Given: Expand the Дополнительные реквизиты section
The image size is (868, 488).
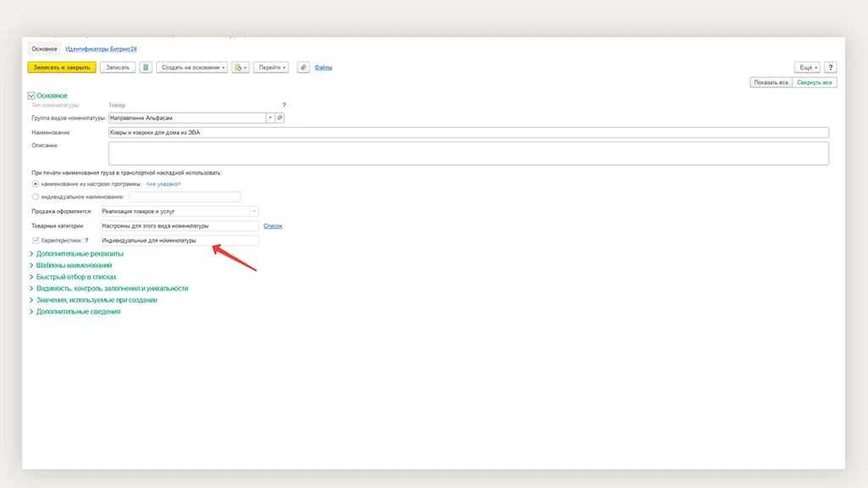Looking at the screenshot, I should click(79, 253).
